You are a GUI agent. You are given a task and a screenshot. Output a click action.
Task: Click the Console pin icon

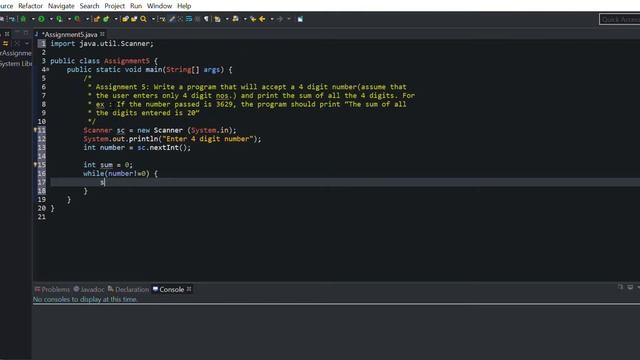click(620, 287)
